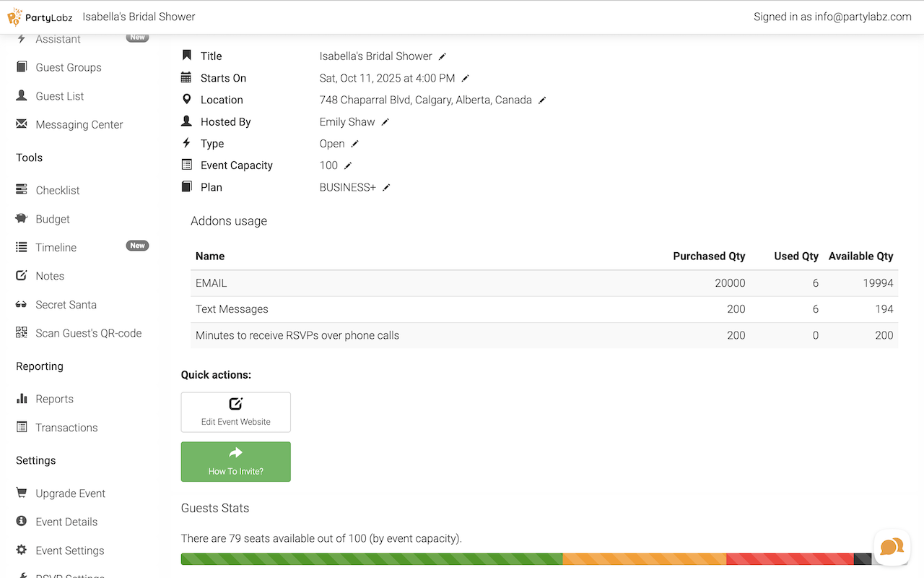Edit Hosted By Emily Shaw pencil icon
Viewport: 924px width, 578px height.
385,122
